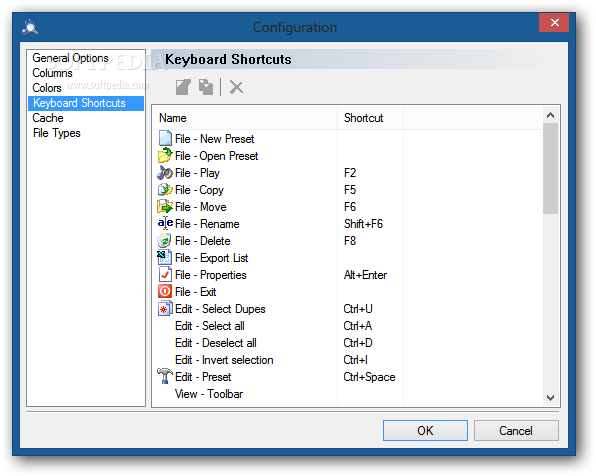
Task: Click the scrollbar up arrow
Action: (550, 115)
